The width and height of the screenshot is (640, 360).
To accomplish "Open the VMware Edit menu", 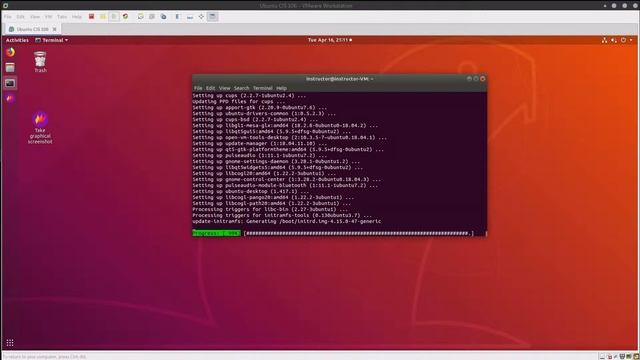I will (20, 17).
